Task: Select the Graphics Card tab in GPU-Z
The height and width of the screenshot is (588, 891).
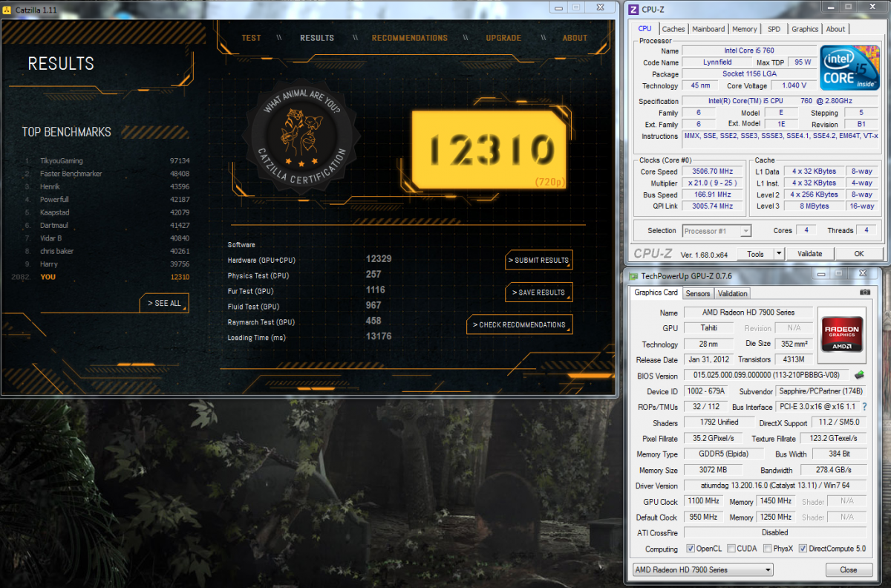Action: [656, 293]
